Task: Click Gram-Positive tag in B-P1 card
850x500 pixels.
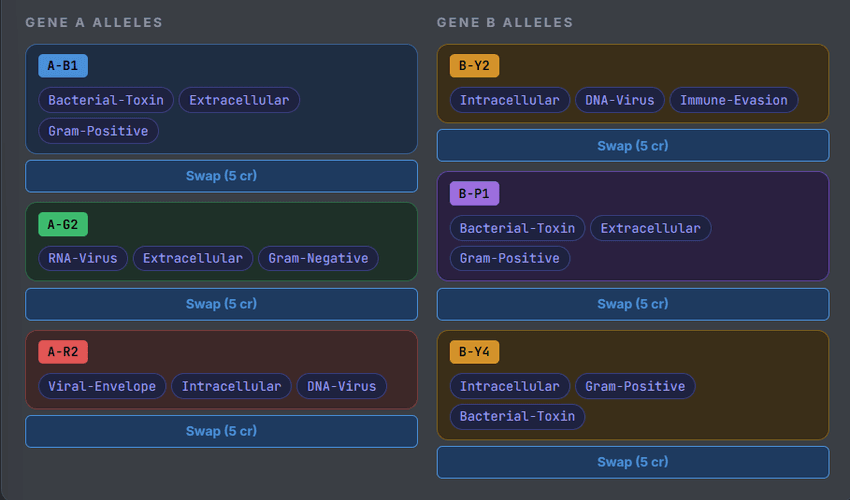Action: click(510, 258)
